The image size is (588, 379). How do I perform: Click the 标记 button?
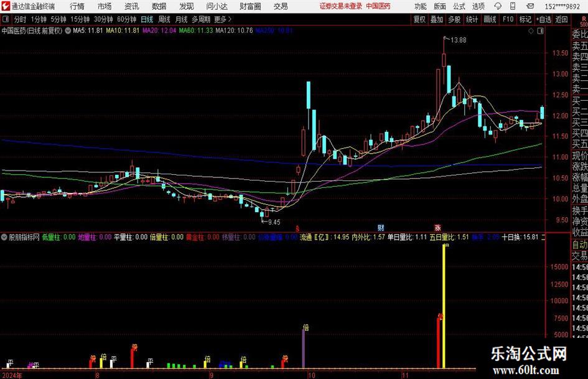pyautogui.click(x=525, y=19)
